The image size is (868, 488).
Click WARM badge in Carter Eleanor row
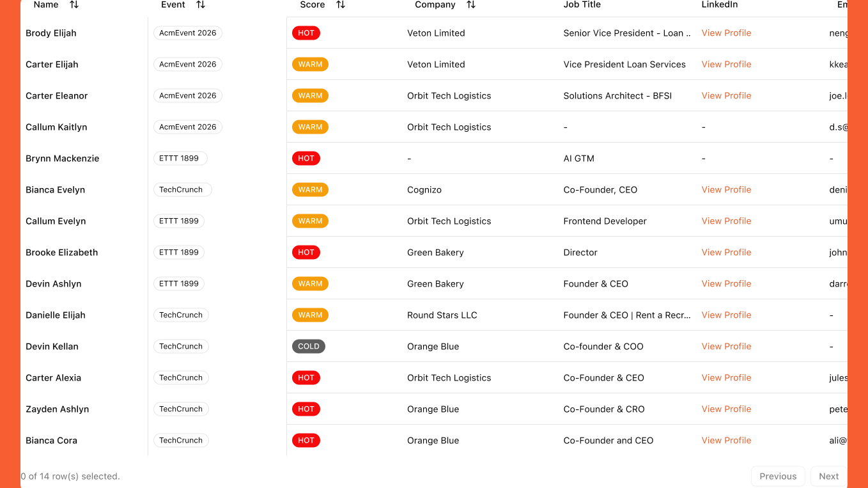tap(310, 96)
